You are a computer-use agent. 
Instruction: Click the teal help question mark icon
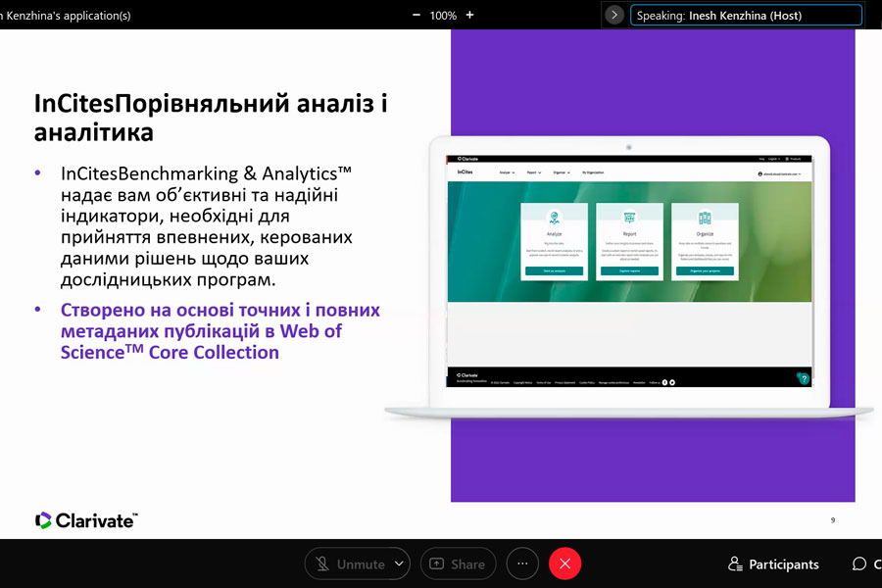(804, 378)
